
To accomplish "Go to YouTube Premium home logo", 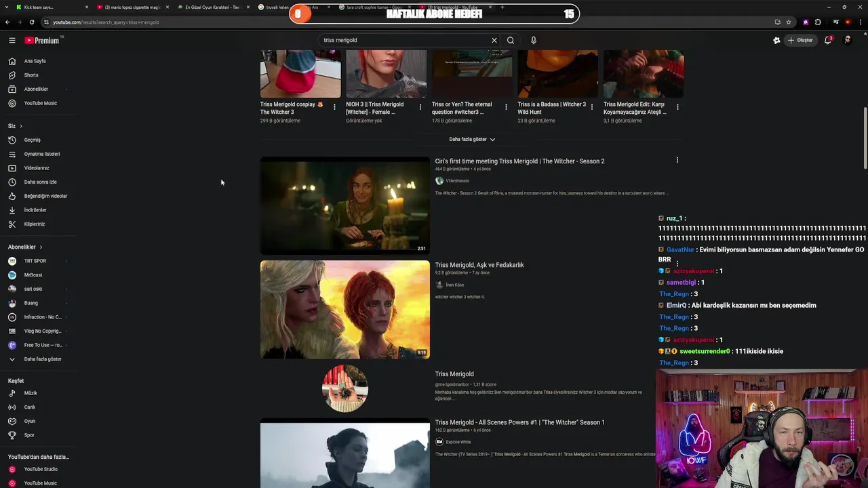I will (42, 41).
